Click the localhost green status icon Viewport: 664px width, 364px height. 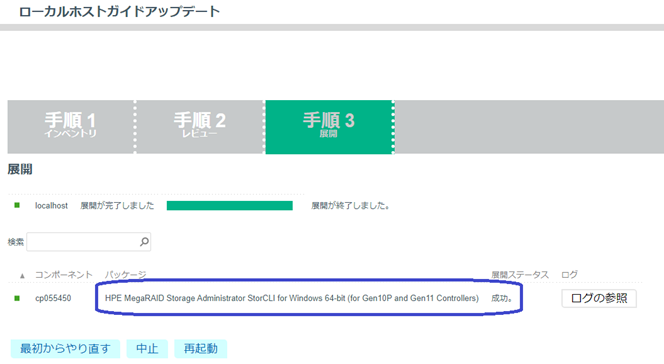17,205
